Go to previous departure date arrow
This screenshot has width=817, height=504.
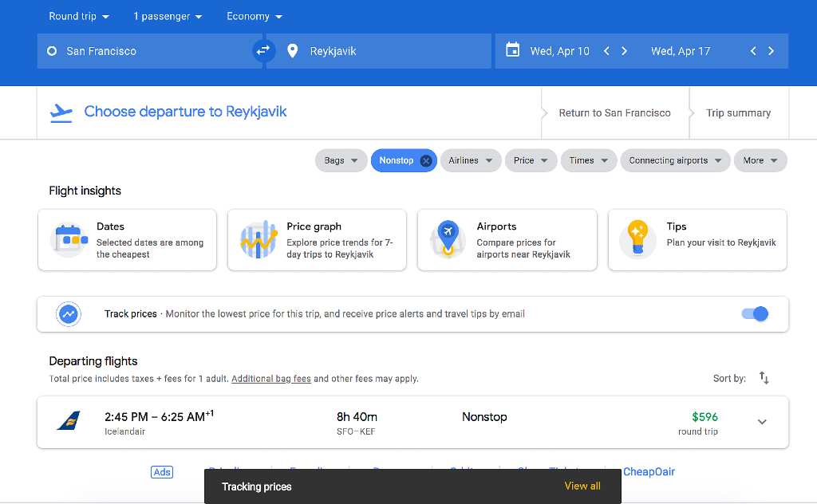606,51
